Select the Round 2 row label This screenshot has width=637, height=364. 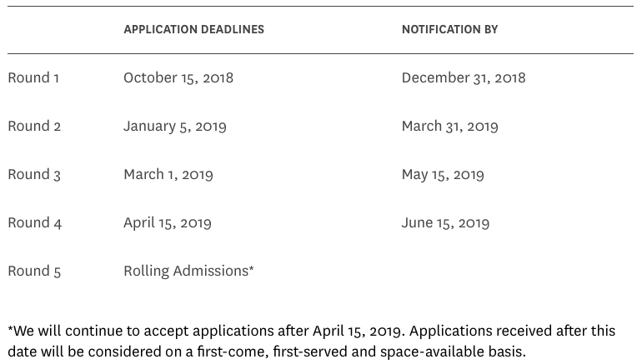(x=34, y=126)
